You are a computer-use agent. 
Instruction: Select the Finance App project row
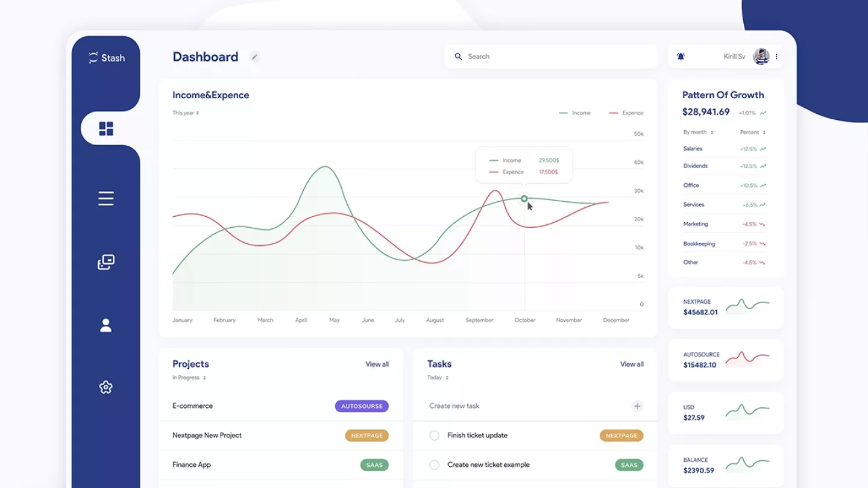[280, 465]
